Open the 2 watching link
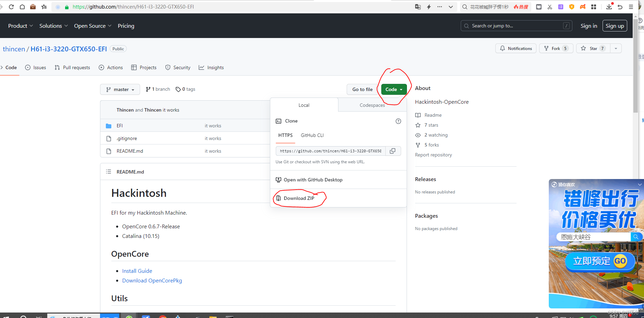Screen dimensions: 644x318 (x=432, y=135)
